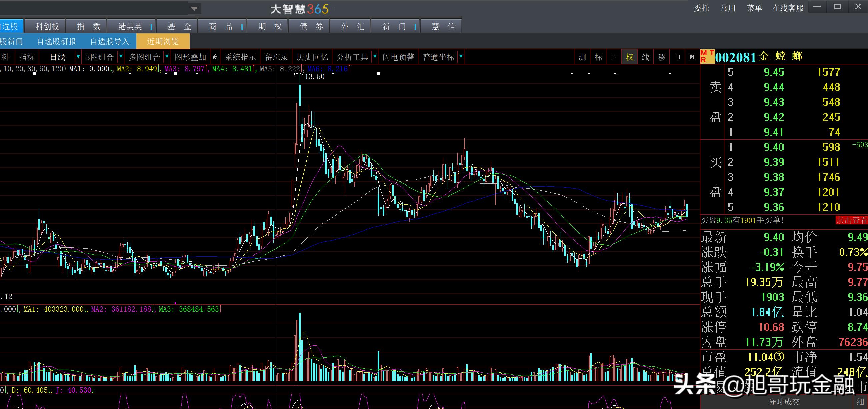Expand the 日线 period dropdown arrow
This screenshot has width=868, height=409.
coord(78,57)
